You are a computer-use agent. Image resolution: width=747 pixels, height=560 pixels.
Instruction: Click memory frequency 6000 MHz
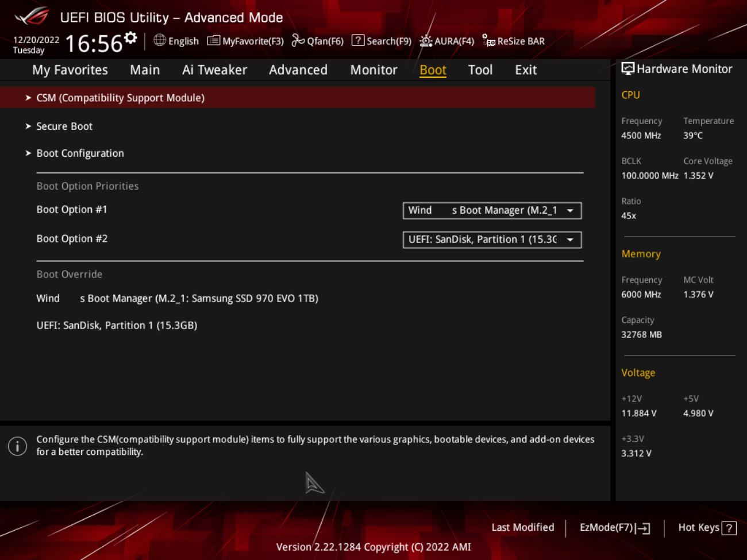pyautogui.click(x=641, y=295)
